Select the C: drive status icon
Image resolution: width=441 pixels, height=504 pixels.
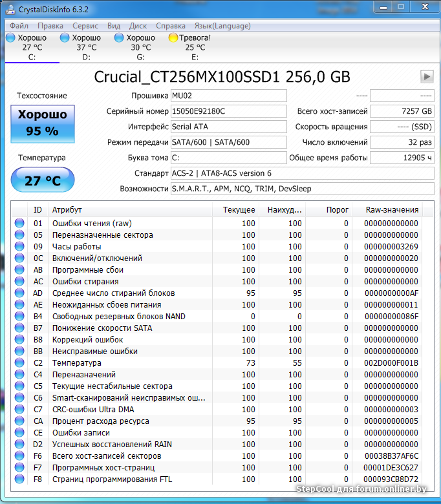(x=10, y=37)
